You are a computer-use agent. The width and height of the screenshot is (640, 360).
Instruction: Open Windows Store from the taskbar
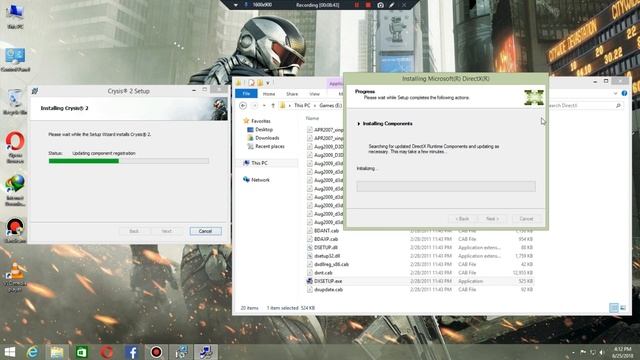point(82,352)
